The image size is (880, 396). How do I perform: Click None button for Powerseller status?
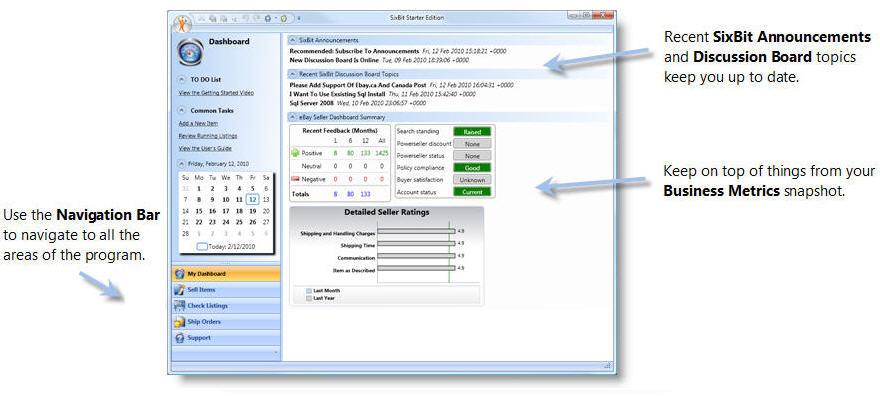[472, 155]
